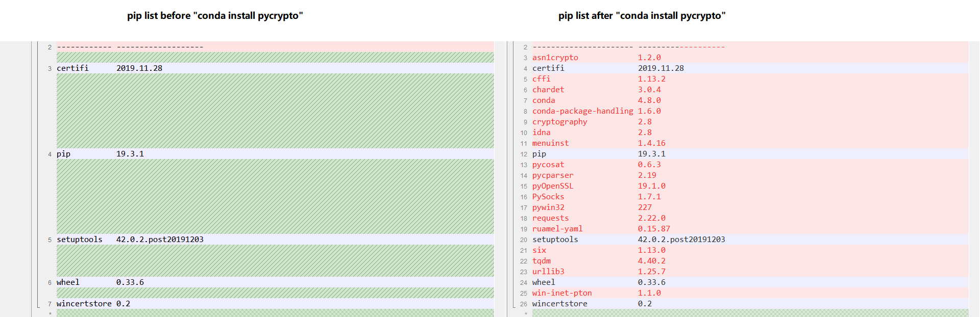Click 'wheel' in the right pane
Viewport: 980px width, 317px height.
coord(544,282)
